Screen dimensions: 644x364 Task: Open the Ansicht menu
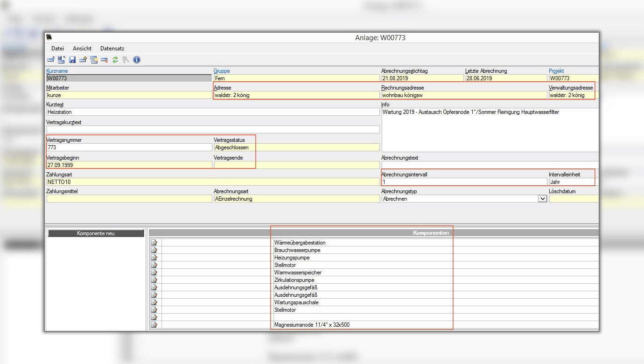click(x=82, y=49)
